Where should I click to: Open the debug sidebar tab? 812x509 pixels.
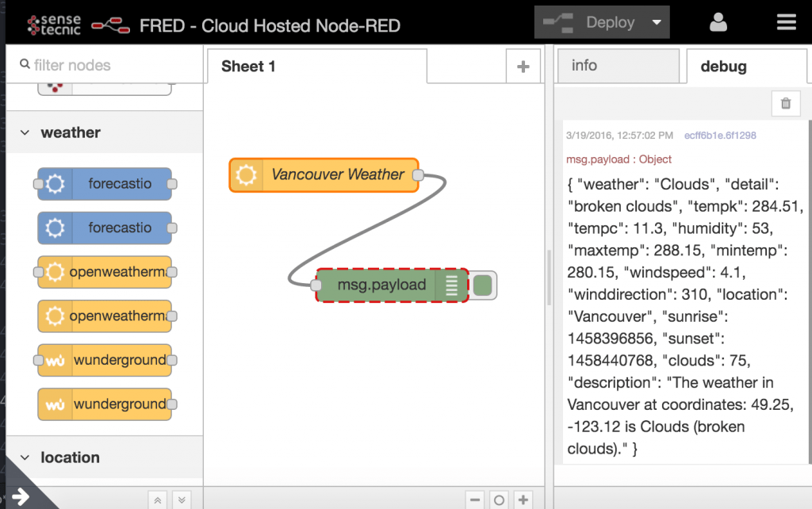[x=746, y=67]
